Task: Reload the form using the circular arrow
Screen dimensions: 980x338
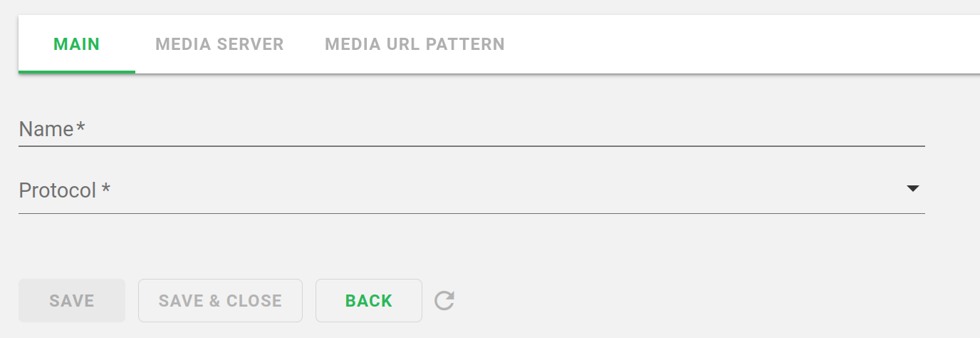Action: (444, 301)
